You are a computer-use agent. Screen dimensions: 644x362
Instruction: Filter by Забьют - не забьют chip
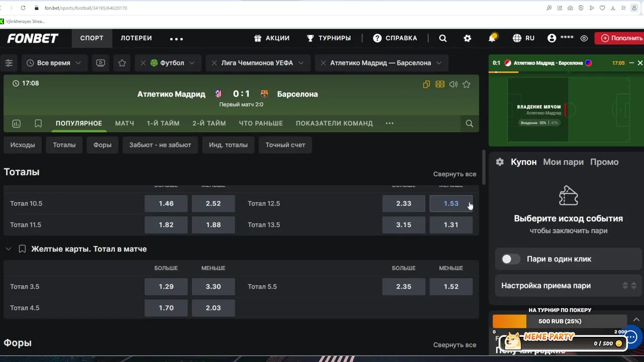coord(160,145)
